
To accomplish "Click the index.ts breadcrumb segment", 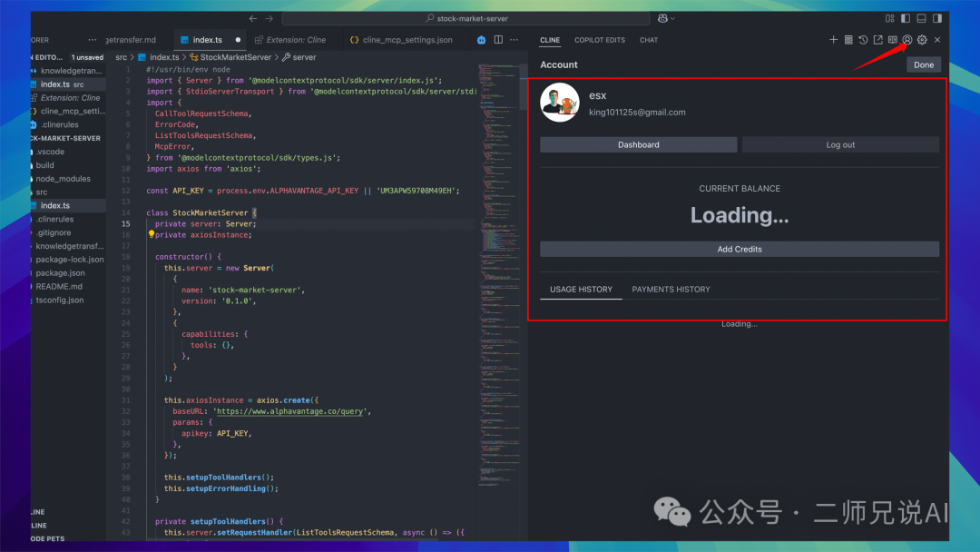I will [159, 57].
